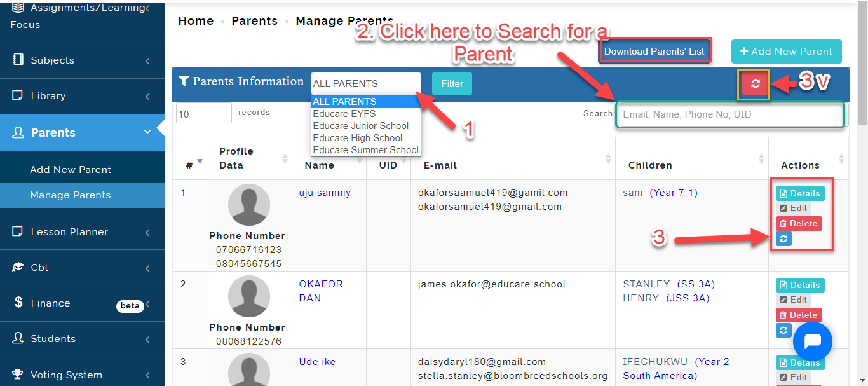Image resolution: width=868 pixels, height=386 pixels.
Task: Open the Cbt sidebar menu
Action: (82, 268)
